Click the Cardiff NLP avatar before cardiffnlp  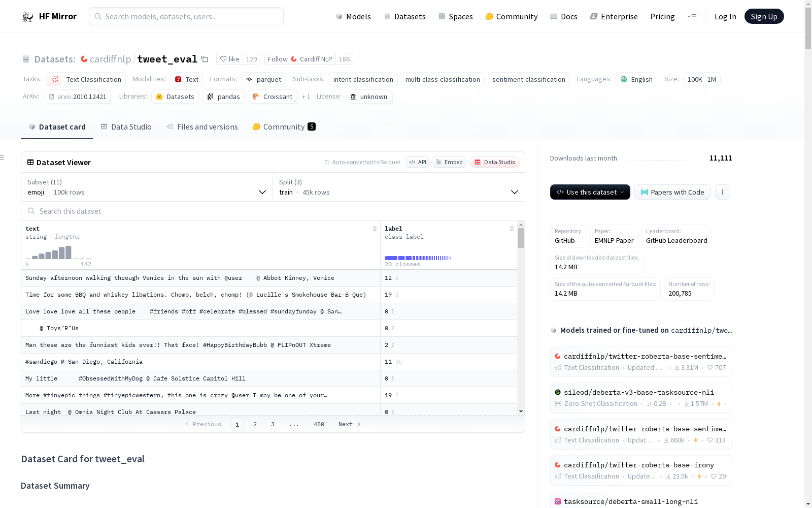tap(84, 59)
